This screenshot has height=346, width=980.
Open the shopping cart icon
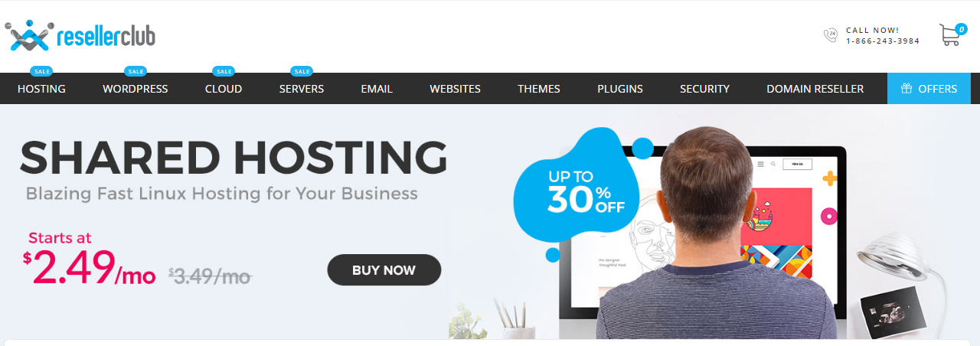pyautogui.click(x=952, y=35)
